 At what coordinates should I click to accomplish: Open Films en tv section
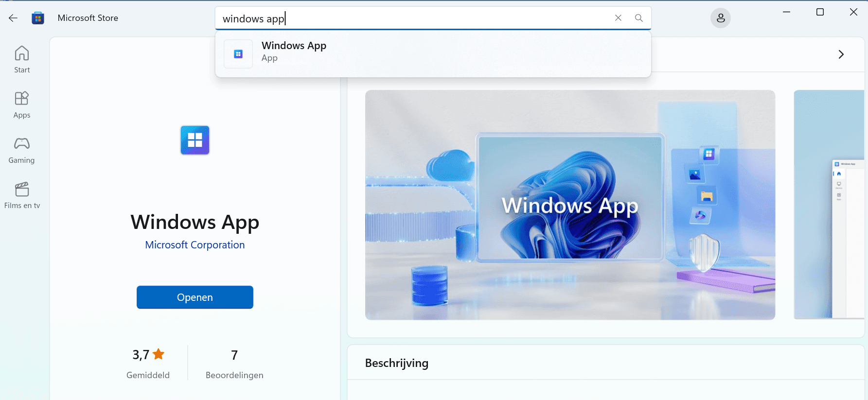click(x=22, y=195)
